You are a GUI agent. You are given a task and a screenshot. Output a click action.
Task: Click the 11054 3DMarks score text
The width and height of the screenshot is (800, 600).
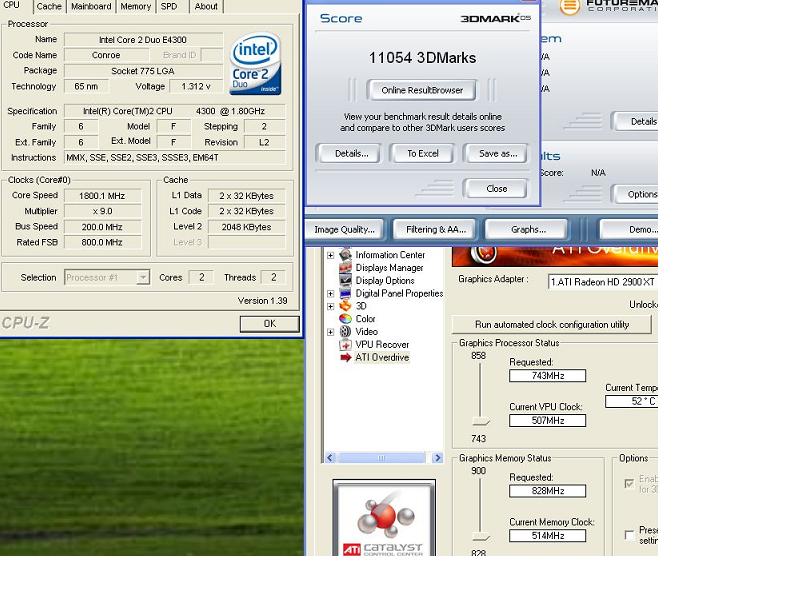pyautogui.click(x=422, y=58)
